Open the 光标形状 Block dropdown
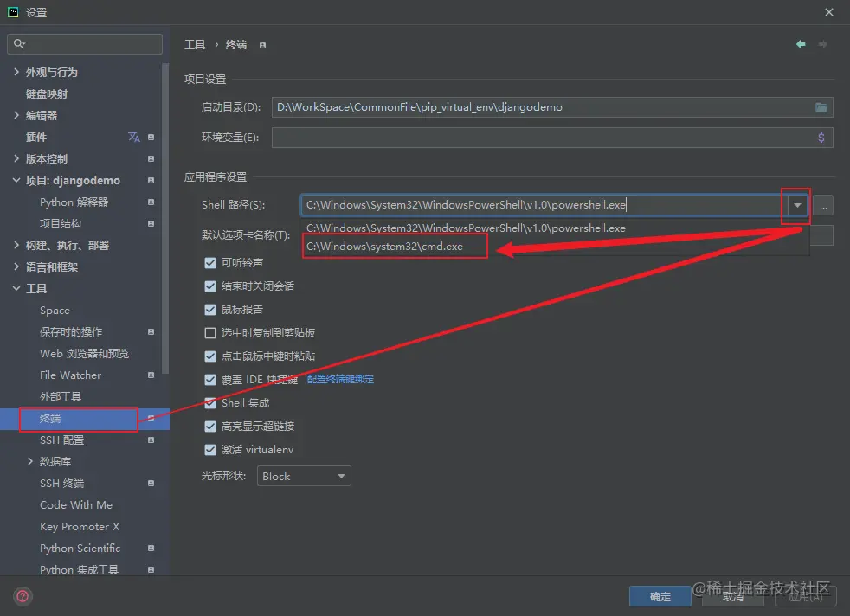This screenshot has height=616, width=850. coord(304,476)
